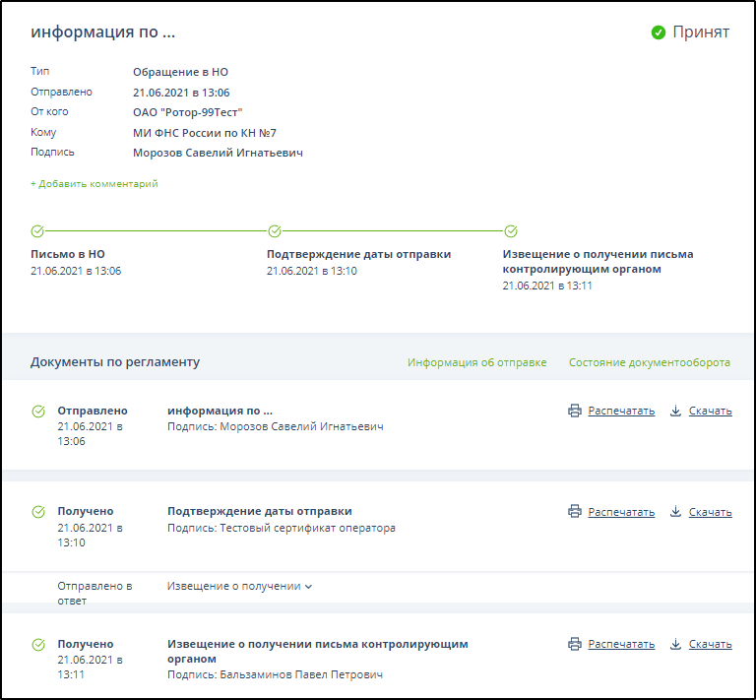Click green check icon beside Отправлено status

(x=38, y=412)
